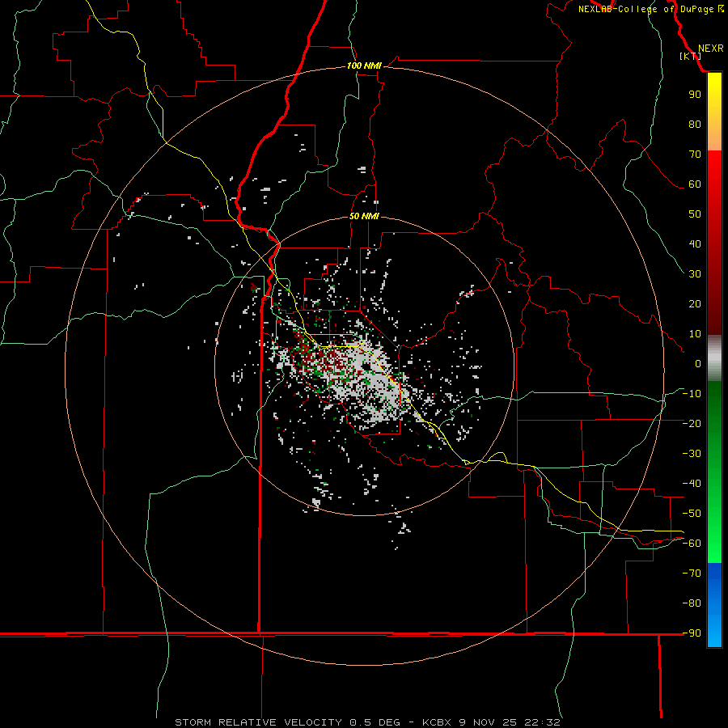Pick the gray zero-velocity segment of the color bar
728x728 pixels.
coord(714,358)
